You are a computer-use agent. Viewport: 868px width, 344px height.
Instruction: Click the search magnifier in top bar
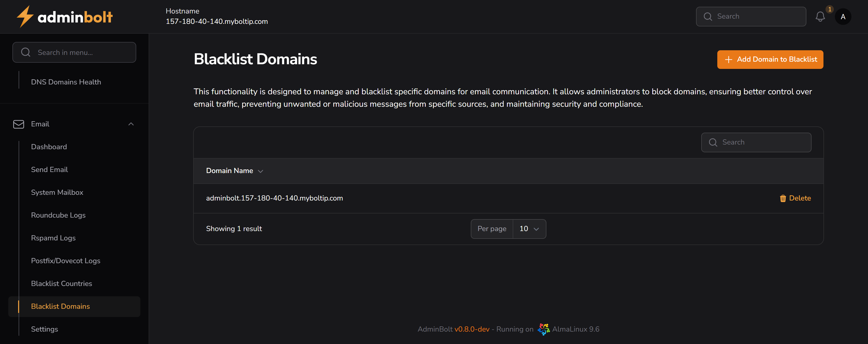pyautogui.click(x=708, y=16)
